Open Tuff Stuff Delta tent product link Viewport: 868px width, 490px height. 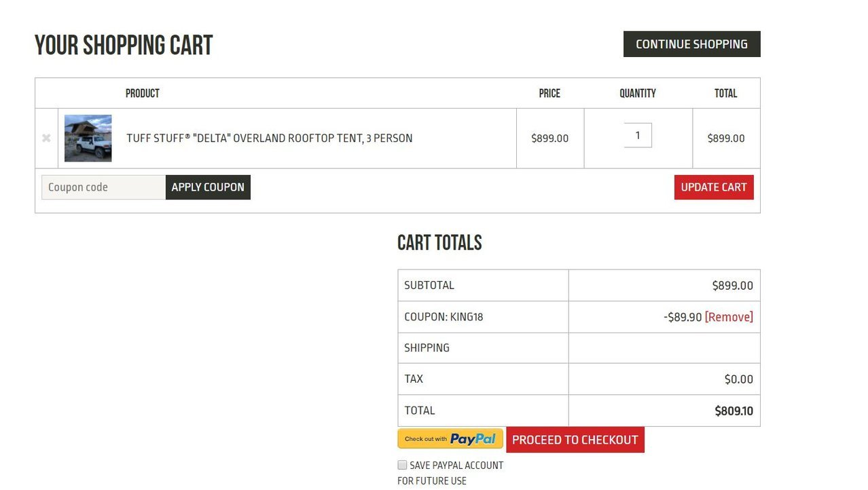(x=270, y=138)
